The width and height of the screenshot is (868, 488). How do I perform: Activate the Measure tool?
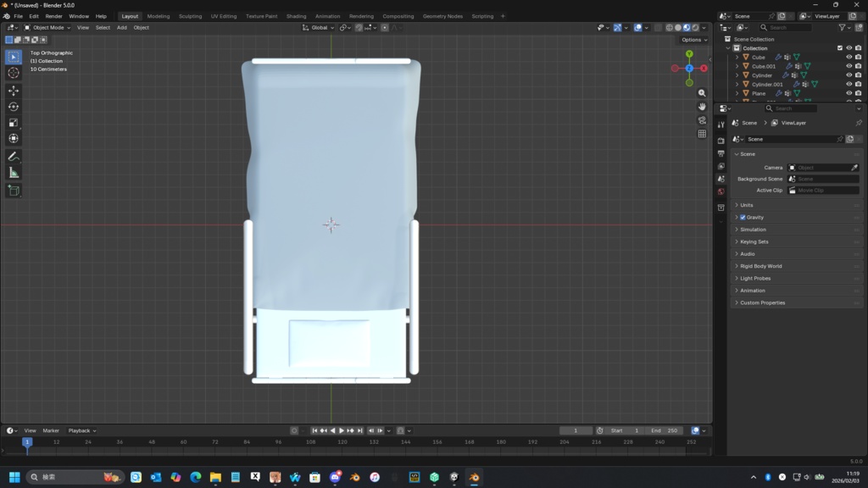click(14, 173)
